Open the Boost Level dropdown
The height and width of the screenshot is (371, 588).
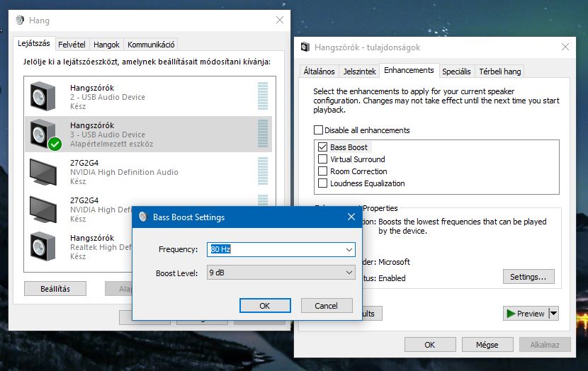point(349,273)
